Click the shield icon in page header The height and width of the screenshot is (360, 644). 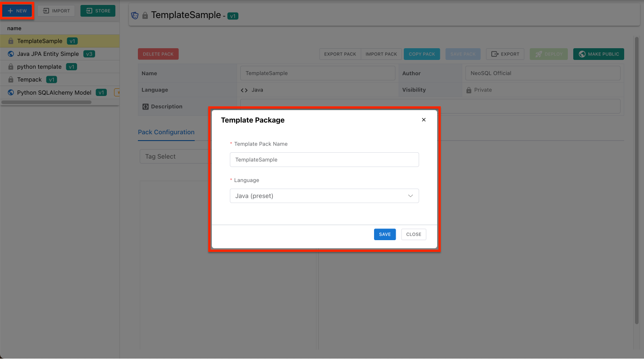tap(135, 15)
